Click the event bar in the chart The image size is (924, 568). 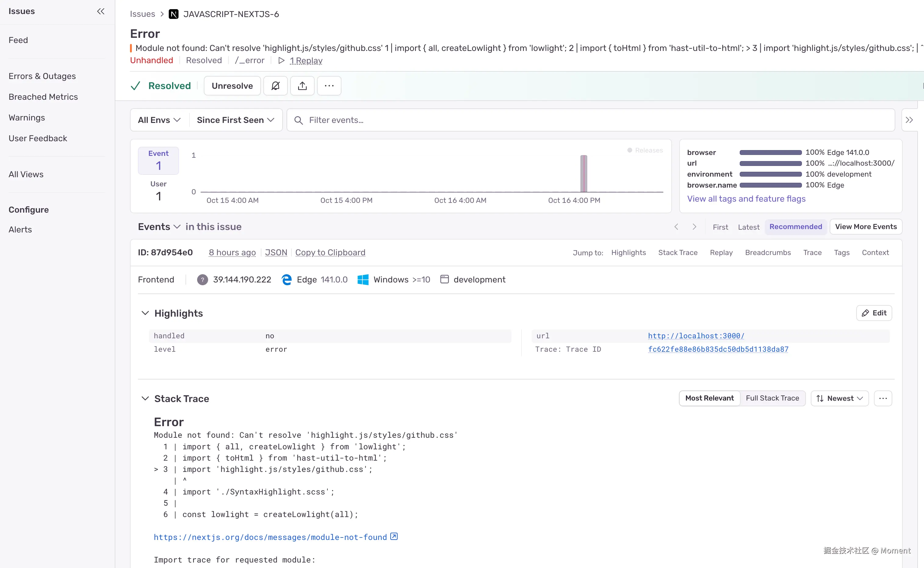[x=583, y=174]
